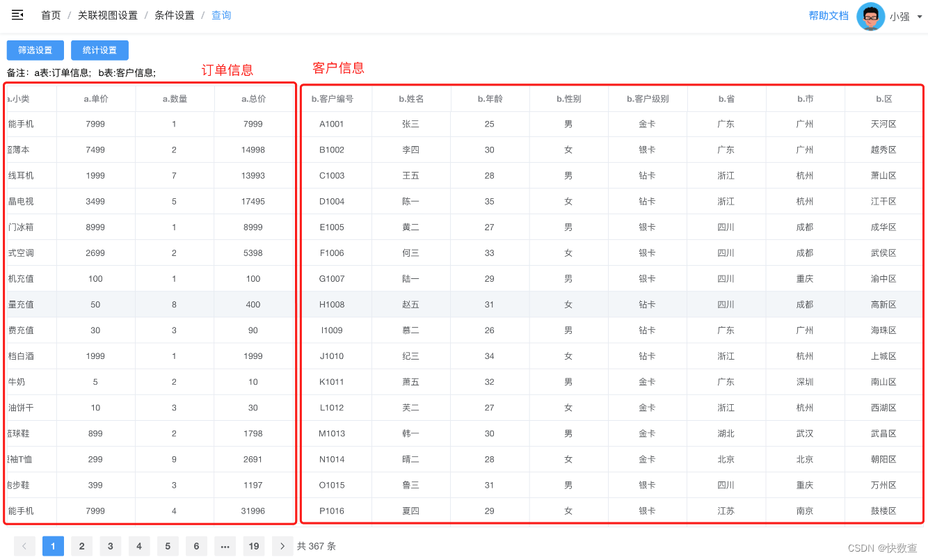
Task: Open the 帮助文档 link
Action: (829, 15)
